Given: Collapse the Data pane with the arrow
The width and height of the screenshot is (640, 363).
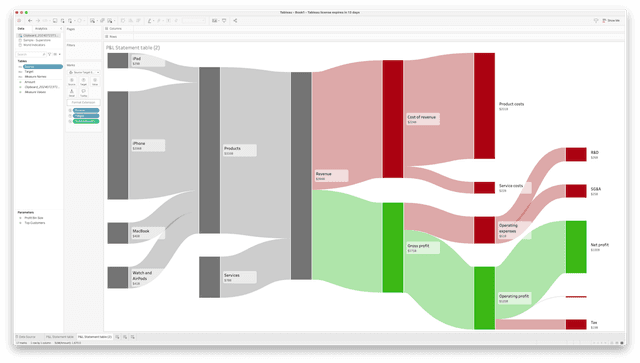Looking at the screenshot, I should tap(61, 29).
